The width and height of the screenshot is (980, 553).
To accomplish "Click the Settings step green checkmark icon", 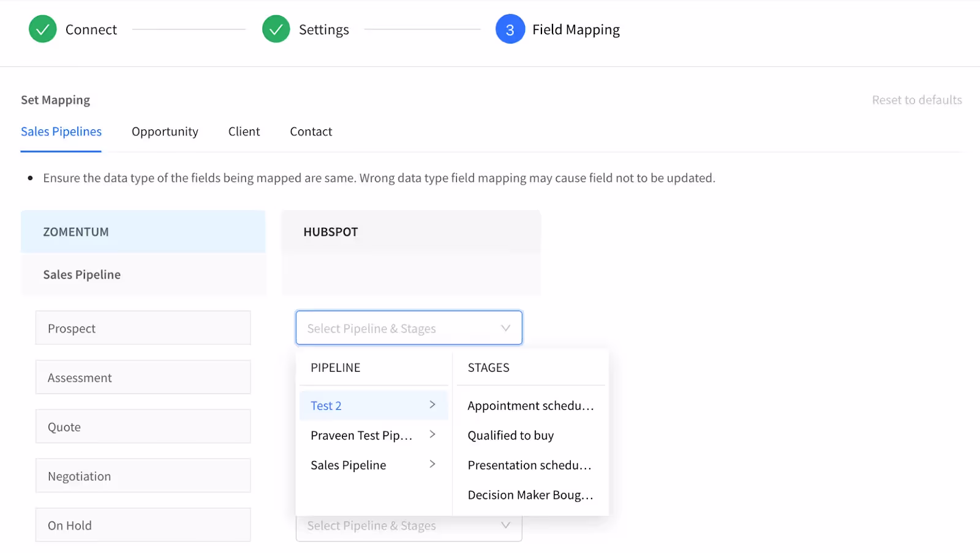I will click(x=276, y=29).
